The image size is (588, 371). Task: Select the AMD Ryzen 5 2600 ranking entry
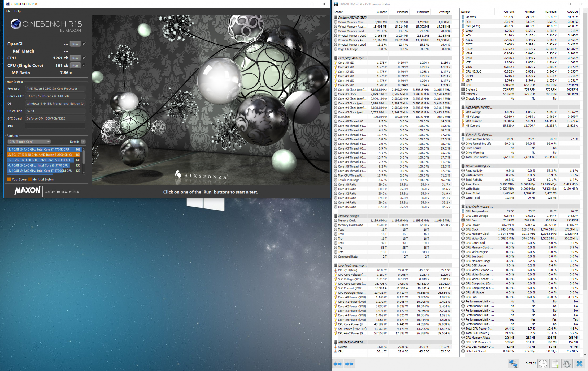44,155
